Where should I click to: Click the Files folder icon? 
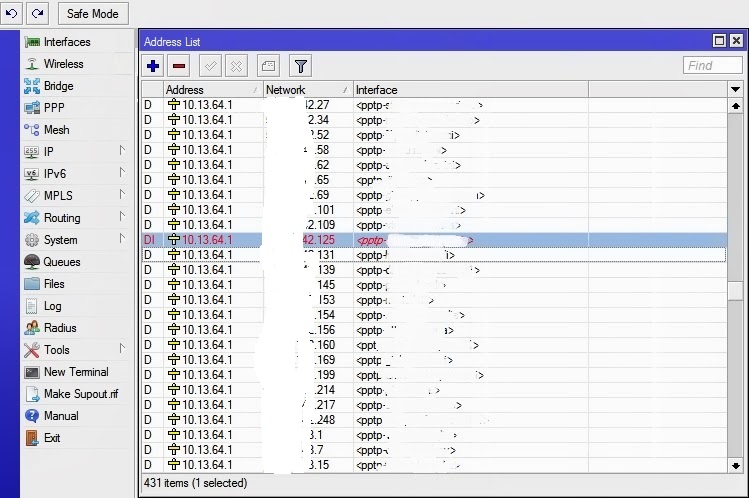click(x=32, y=284)
